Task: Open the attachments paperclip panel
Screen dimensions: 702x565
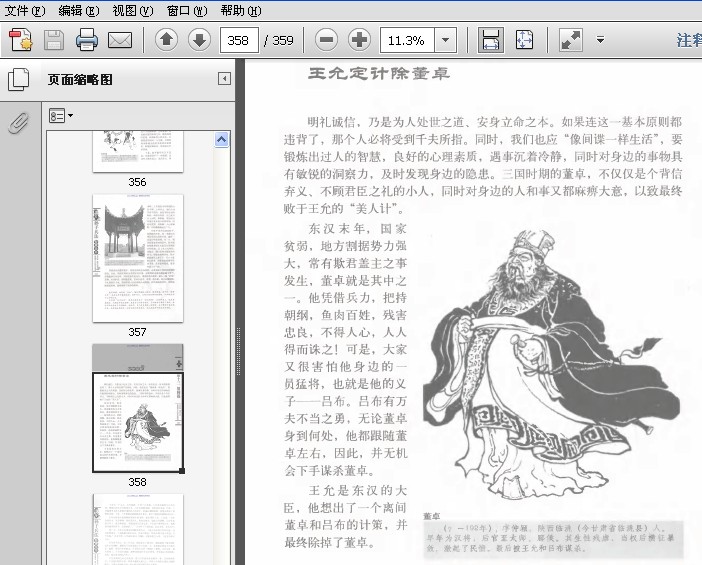Action: point(19,122)
